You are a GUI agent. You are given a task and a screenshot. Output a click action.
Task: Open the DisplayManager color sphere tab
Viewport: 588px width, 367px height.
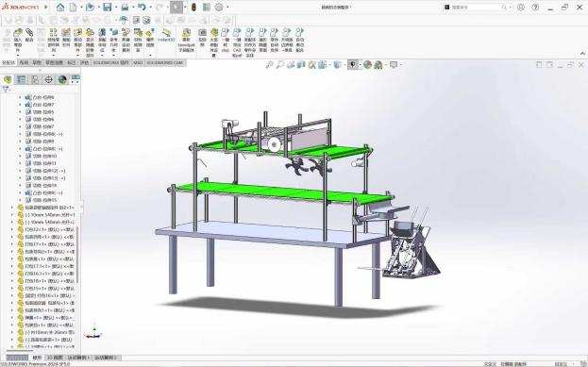point(62,79)
